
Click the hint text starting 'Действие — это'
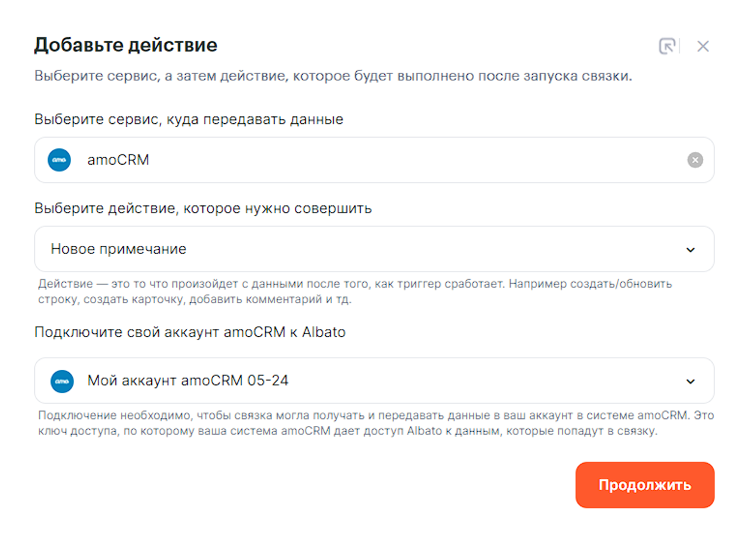pyautogui.click(x=355, y=291)
